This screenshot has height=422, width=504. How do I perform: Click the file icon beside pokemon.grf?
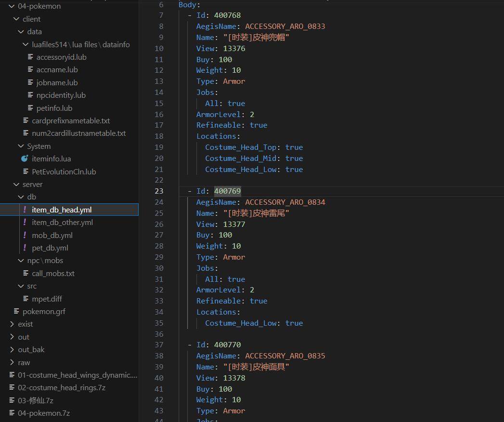point(16,311)
